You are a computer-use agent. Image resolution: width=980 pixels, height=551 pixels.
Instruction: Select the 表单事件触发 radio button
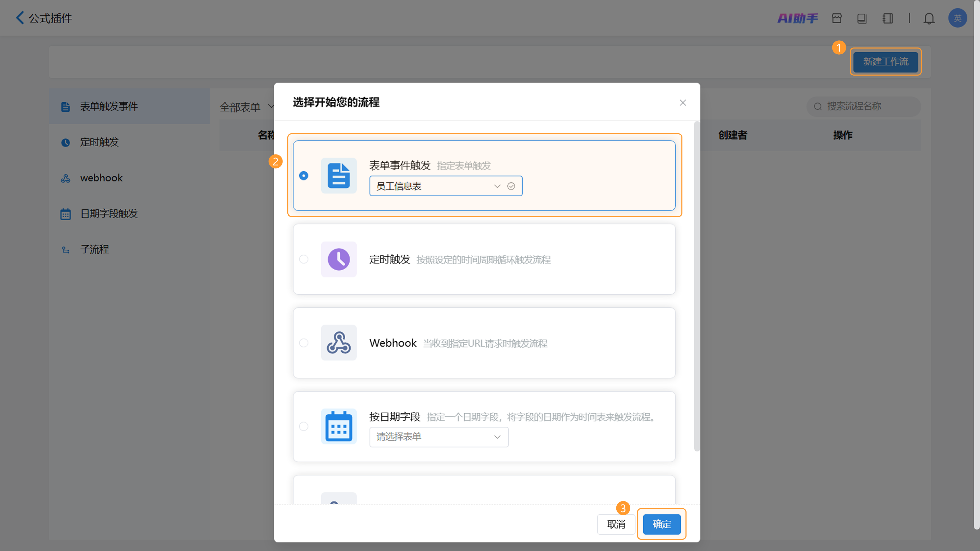click(x=303, y=175)
